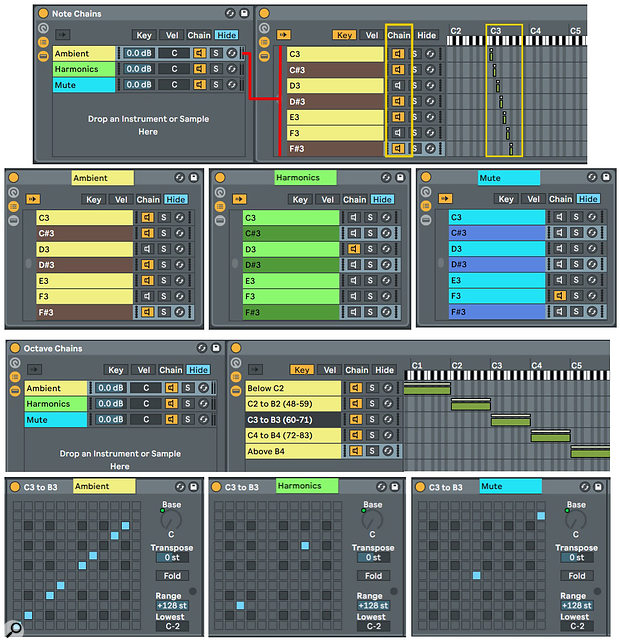
Task: Open hot-swap in Harmonics rack title bar
Action: coord(386,177)
